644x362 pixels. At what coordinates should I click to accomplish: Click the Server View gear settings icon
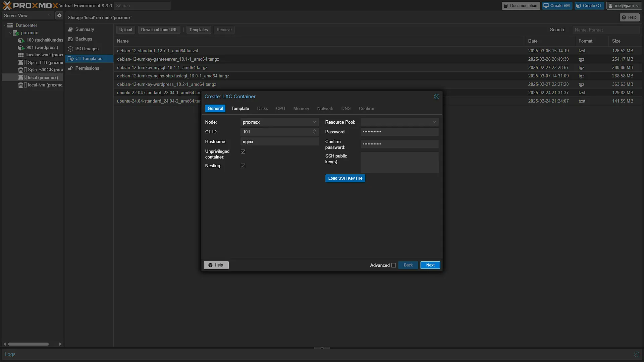coord(59,15)
